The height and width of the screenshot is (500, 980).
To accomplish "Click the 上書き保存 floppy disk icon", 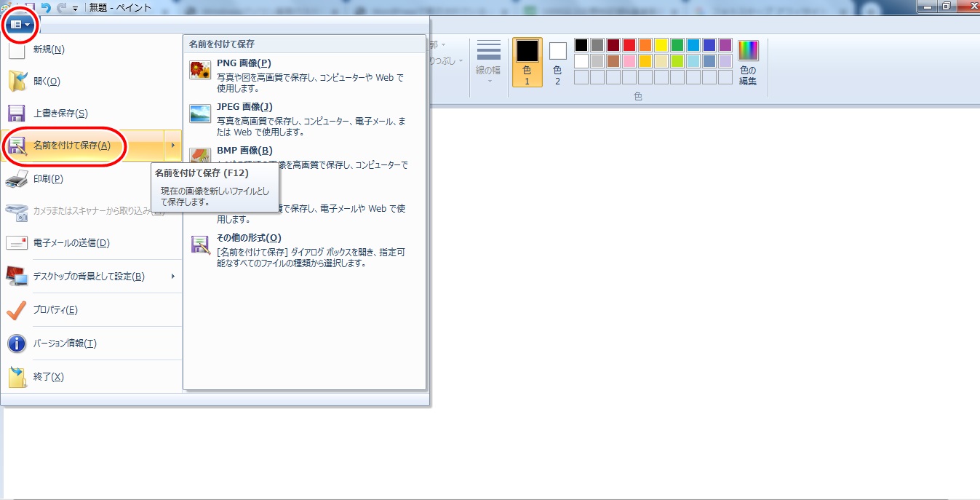I will (x=17, y=114).
